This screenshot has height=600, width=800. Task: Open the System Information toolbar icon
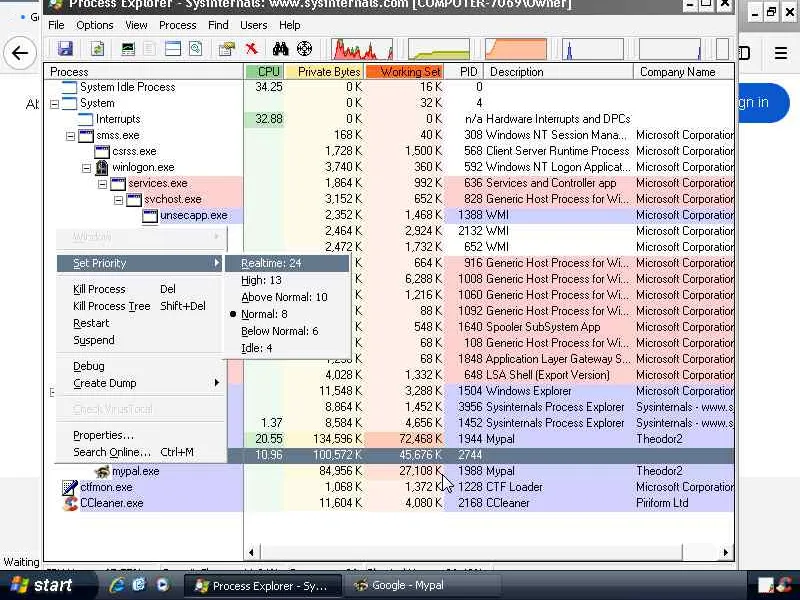coord(128,49)
